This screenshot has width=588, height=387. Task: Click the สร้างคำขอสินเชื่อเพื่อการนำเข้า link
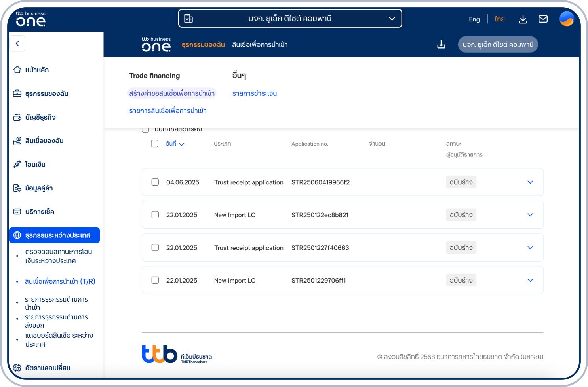172,93
